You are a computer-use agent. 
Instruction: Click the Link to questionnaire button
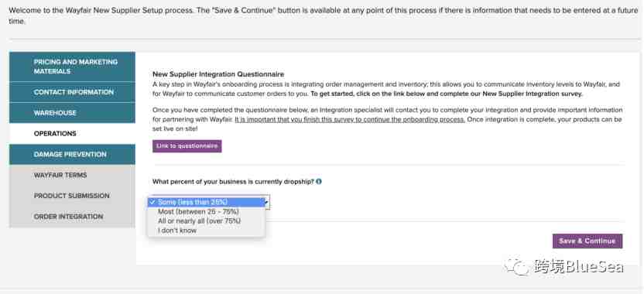187,146
